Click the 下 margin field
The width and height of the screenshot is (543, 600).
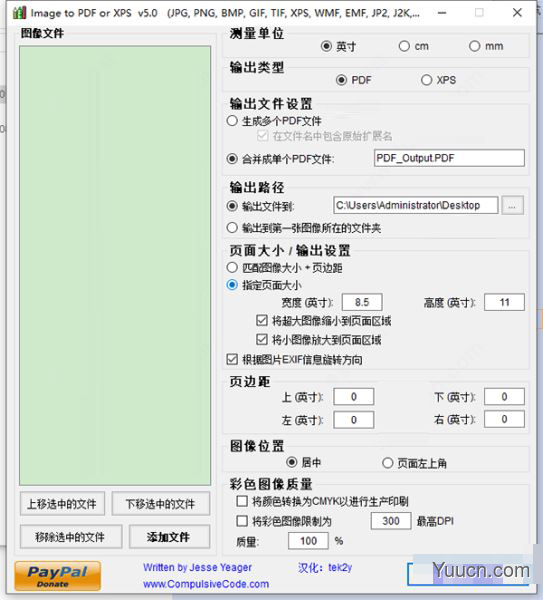(x=504, y=396)
